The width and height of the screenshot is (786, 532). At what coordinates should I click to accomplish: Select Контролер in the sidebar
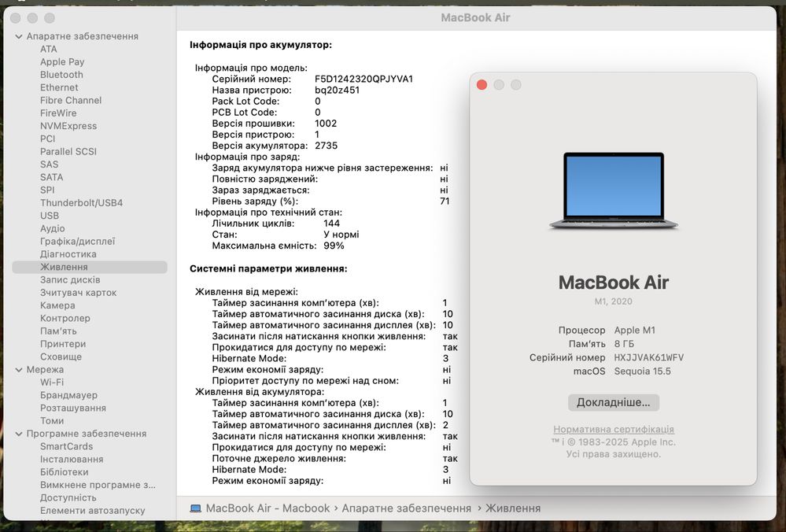pos(65,318)
